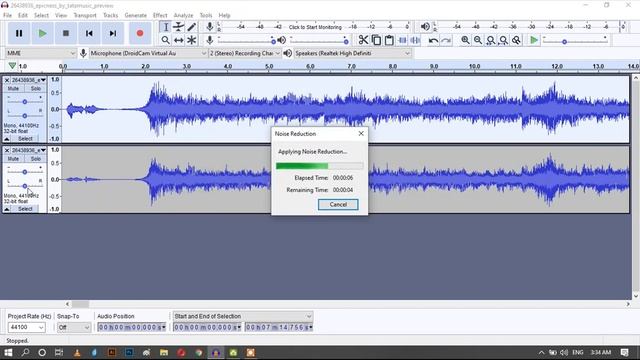640x360 pixels.
Task: Open the 2 (Stereo) Recording Channels dropdown
Action: coord(245,53)
